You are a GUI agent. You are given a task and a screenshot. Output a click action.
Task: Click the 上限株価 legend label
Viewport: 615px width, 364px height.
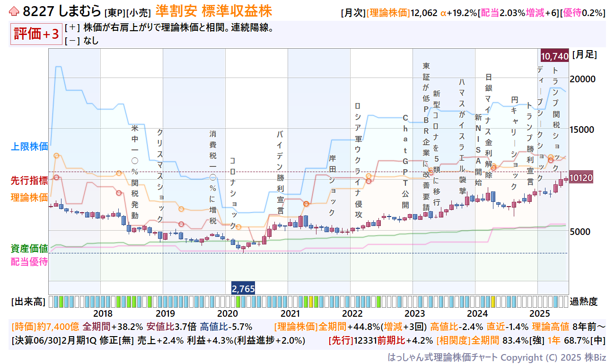point(29,147)
